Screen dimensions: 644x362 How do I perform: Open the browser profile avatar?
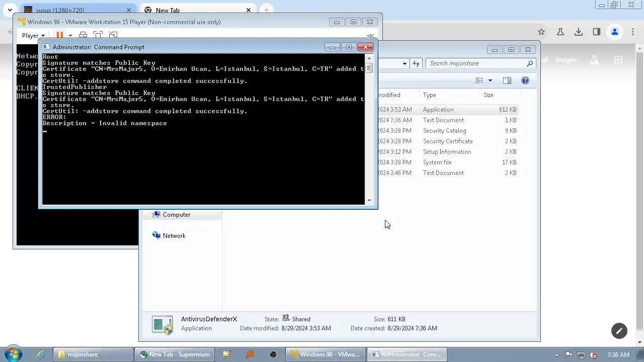click(x=615, y=32)
